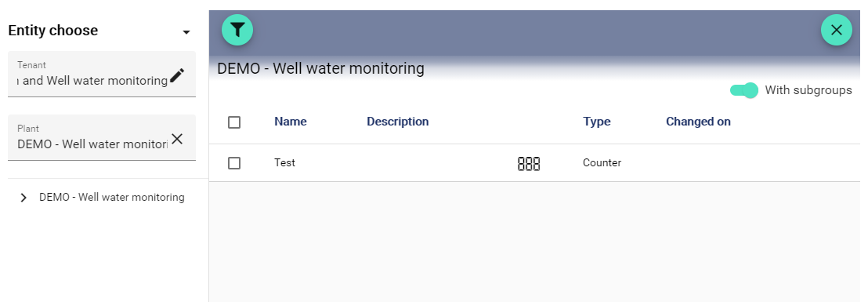Expand the DEMO - Well water monitoring tree node
The width and height of the screenshot is (868, 302).
[x=24, y=198]
